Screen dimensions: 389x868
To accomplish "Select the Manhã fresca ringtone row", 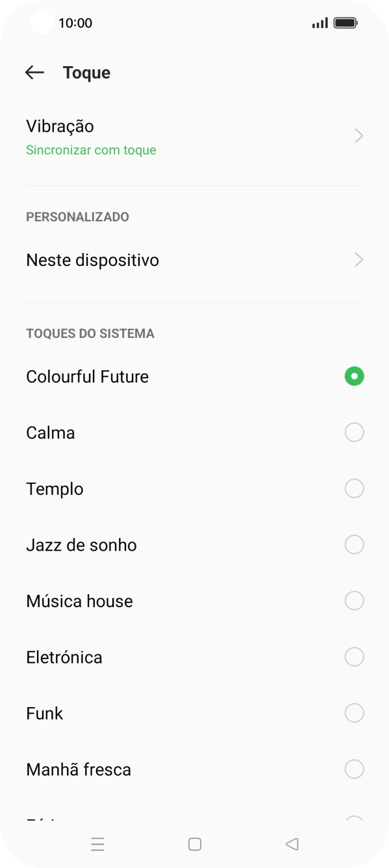I will click(194, 769).
